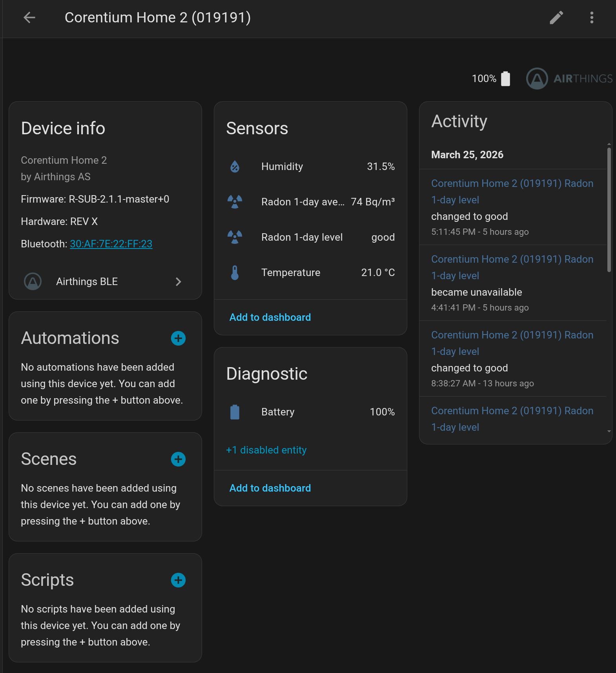The width and height of the screenshot is (616, 673).
Task: Click the Temperature thermometer icon
Action: 235,272
